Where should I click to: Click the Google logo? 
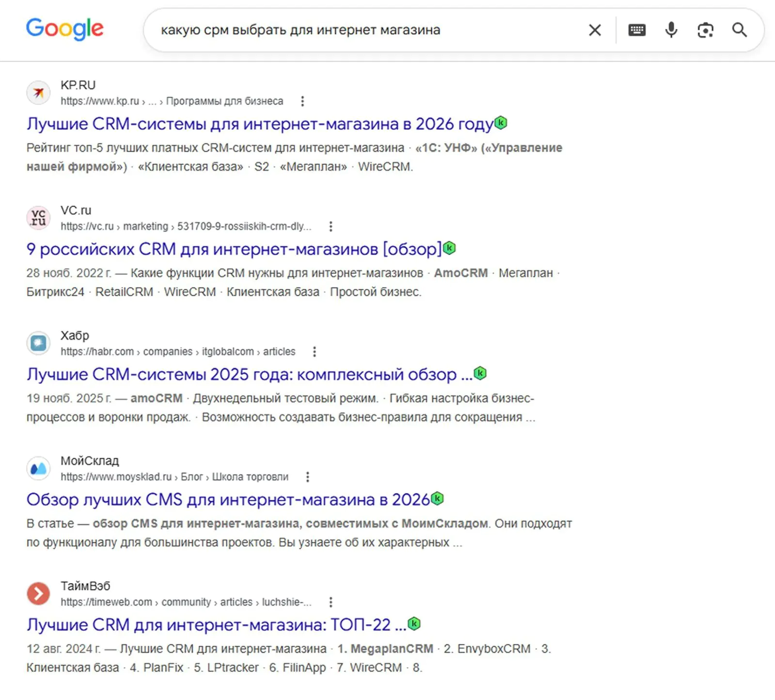64,29
